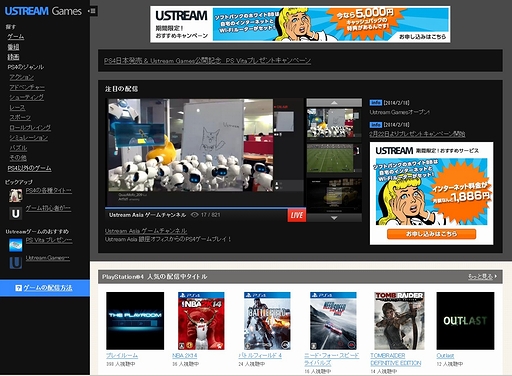Open the TOMBRAIDER DEFINITIVE EDITION link
Image resolution: width=512 pixels, height=376 pixels.
(396, 359)
